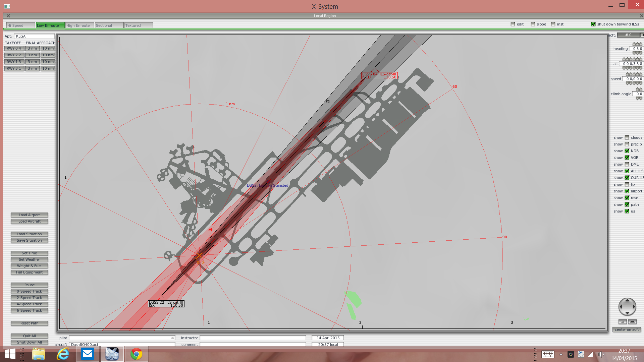Switch to Hi-Speed map tab

tap(20, 25)
